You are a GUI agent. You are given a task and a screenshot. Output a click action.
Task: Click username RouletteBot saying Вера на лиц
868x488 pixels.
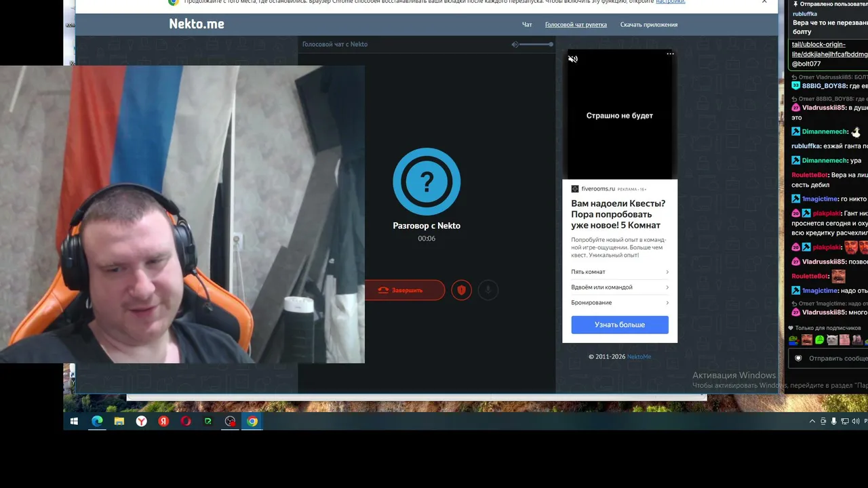810,175
